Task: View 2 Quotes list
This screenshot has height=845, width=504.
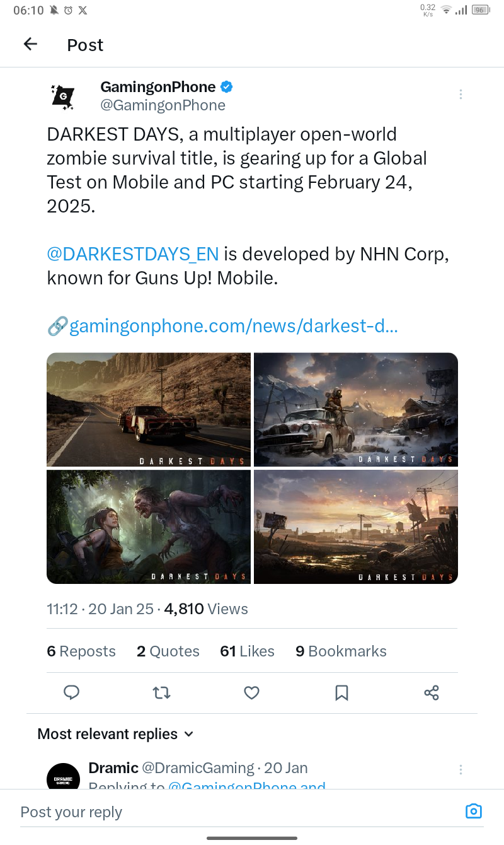Action: pyautogui.click(x=168, y=651)
